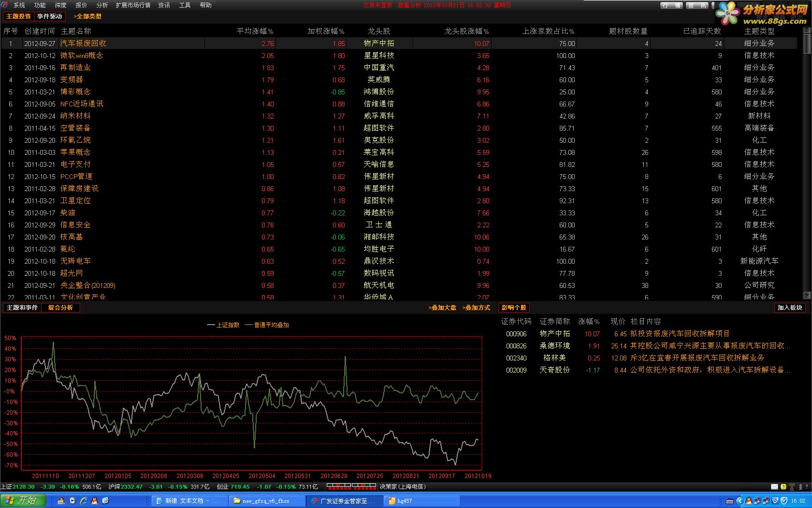Sort by the 创建时间 column header

[x=40, y=31]
